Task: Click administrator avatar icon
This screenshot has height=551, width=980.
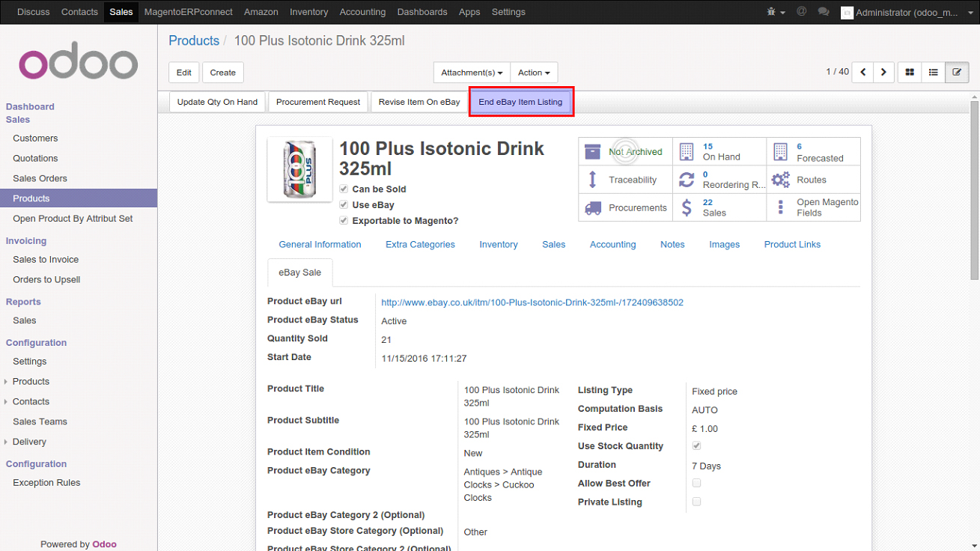Action: (847, 13)
